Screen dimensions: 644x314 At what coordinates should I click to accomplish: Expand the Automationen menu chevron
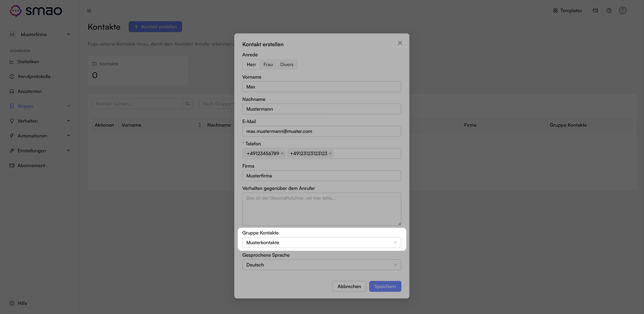click(68, 136)
